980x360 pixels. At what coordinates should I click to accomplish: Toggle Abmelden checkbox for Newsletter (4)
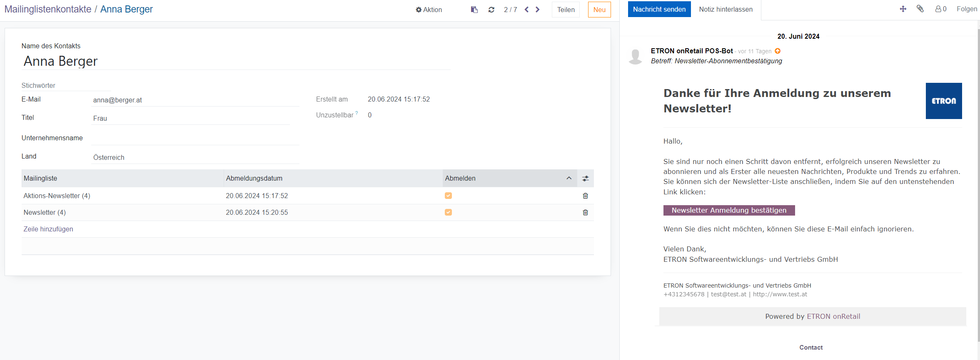pos(448,212)
